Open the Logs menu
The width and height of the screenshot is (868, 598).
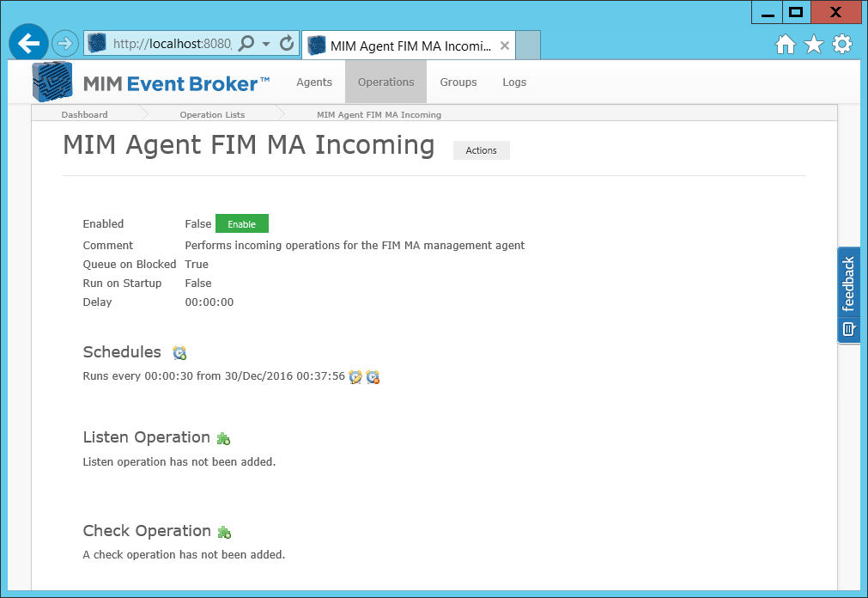point(514,82)
